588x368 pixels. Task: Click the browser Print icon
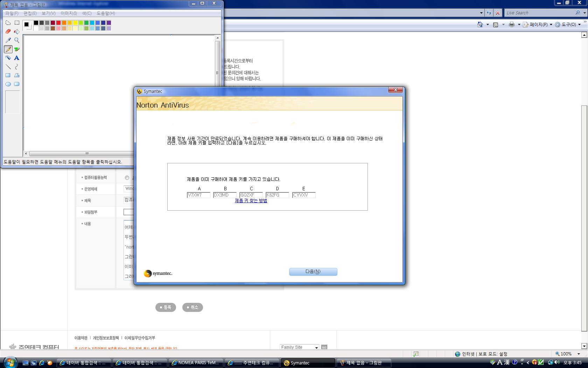click(512, 25)
